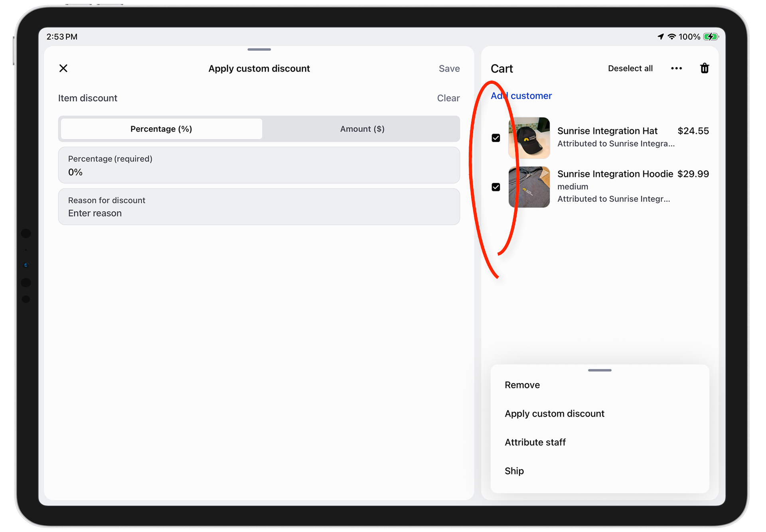Open the Sunrise Integration Hat thumbnail

tap(529, 138)
